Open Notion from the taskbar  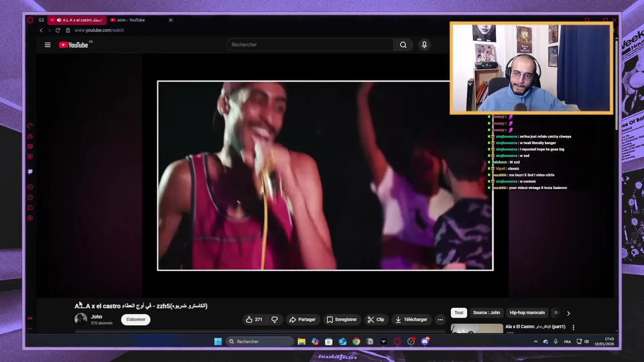370,341
